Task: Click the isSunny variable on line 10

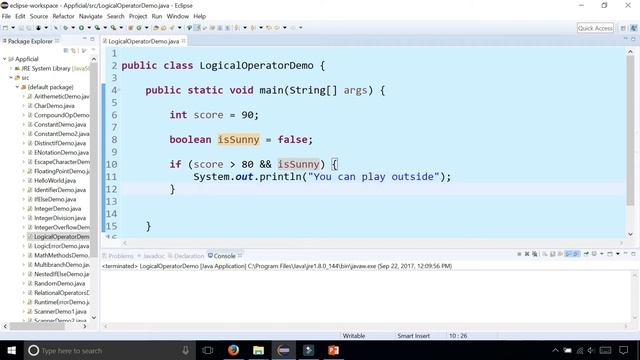Action: pyautogui.click(x=298, y=164)
